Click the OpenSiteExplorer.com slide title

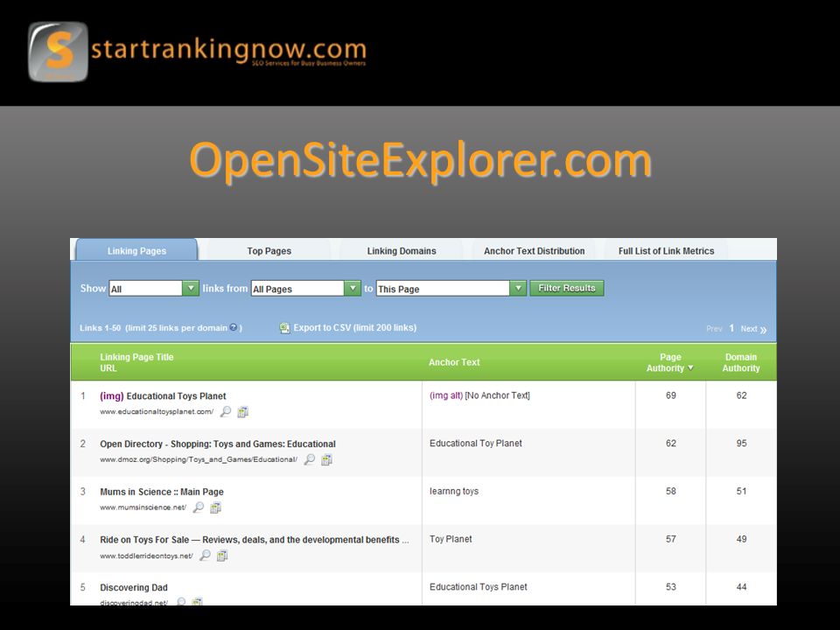point(421,161)
